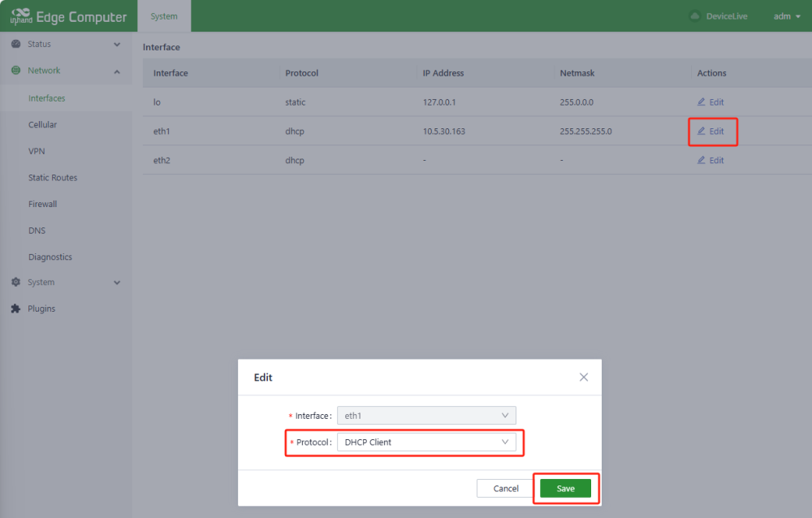This screenshot has height=518, width=812.
Task: Expand the Status menu chevron
Action: click(x=117, y=45)
